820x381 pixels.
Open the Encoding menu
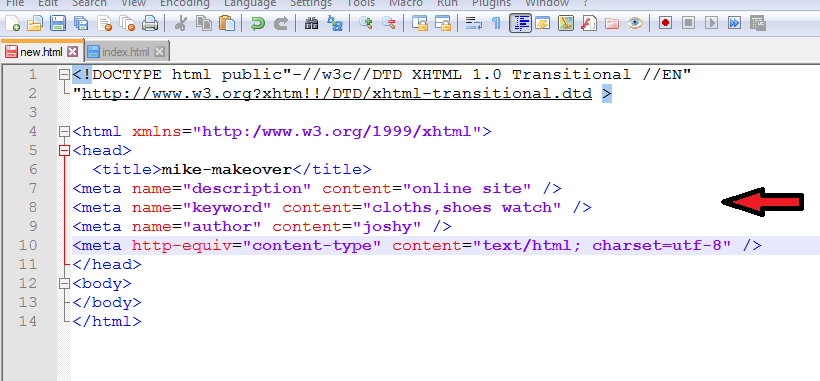(185, 3)
